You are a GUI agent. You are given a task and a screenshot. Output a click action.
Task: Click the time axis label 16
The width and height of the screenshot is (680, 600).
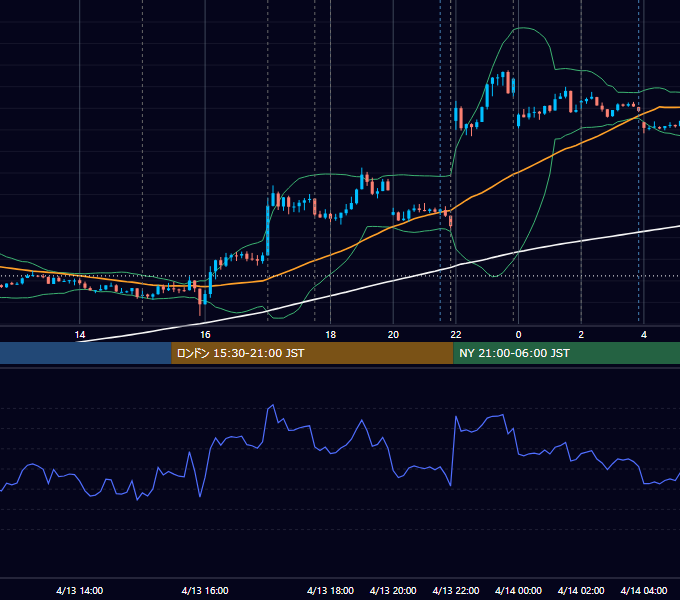205,335
